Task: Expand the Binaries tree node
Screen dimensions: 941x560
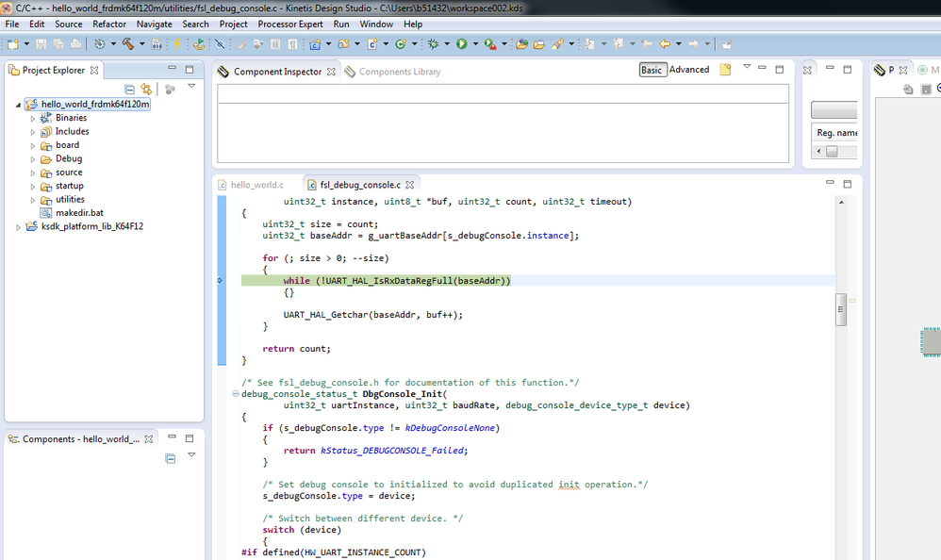Action: click(33, 118)
